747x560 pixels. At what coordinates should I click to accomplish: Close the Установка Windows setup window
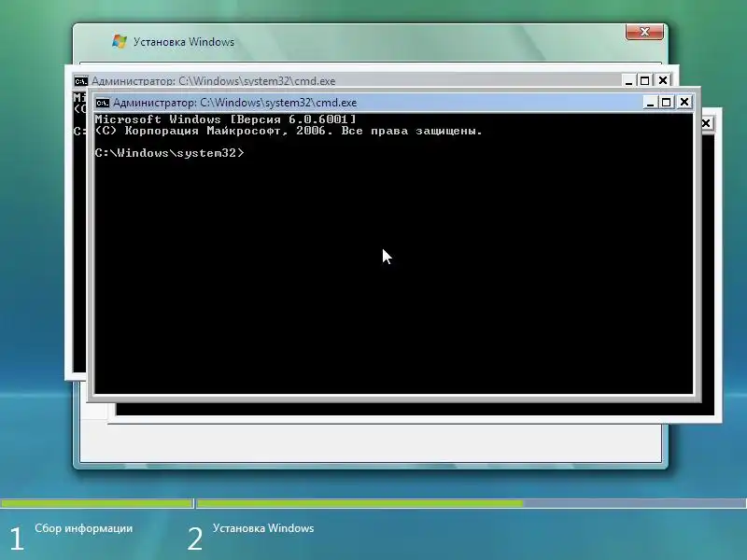pyautogui.click(x=644, y=32)
